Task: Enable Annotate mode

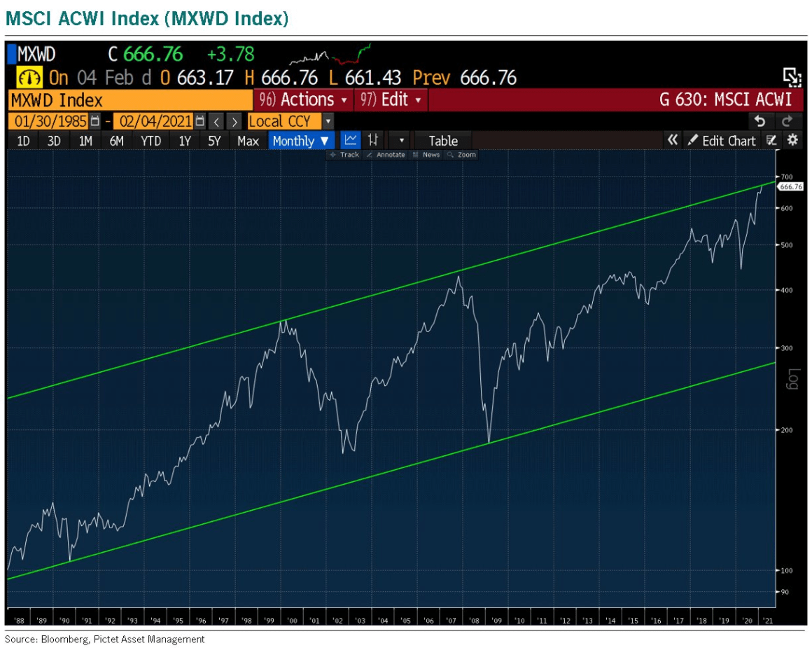Action: (386, 155)
